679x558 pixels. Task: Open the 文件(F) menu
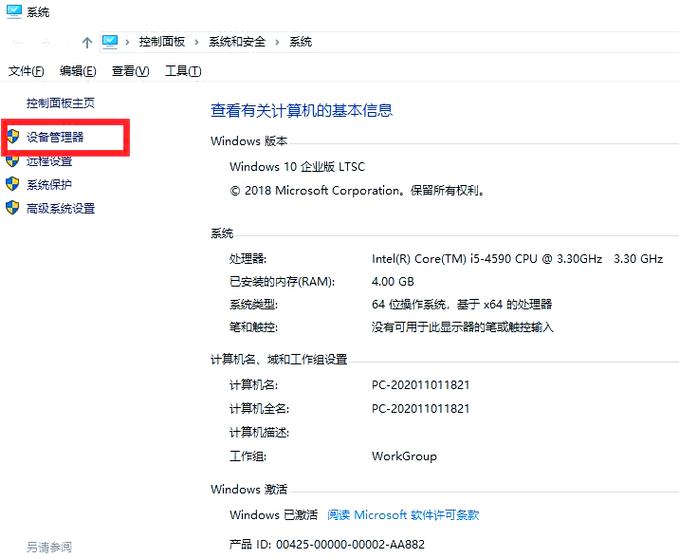26,71
